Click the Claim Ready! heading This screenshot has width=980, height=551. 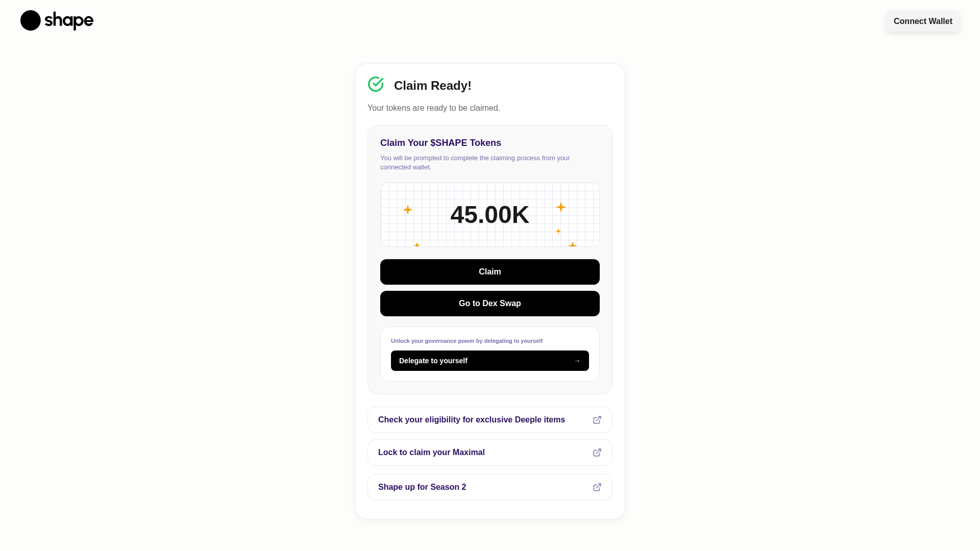pos(432,85)
